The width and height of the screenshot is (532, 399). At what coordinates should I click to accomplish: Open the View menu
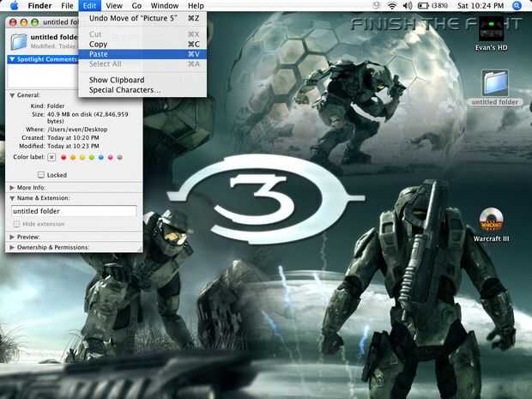[114, 5]
